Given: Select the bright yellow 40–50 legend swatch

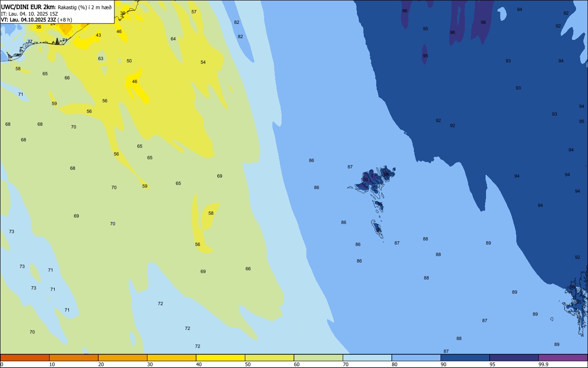Looking at the screenshot, I should coord(220,357).
